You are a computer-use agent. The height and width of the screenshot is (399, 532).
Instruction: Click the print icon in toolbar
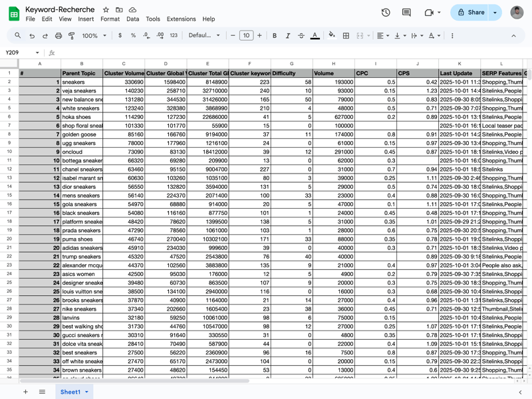pos(59,36)
